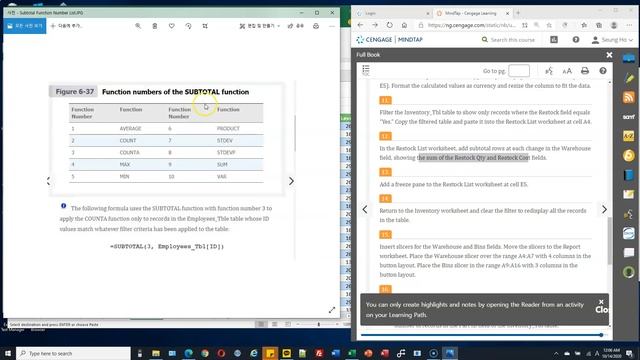Open the highlighter pen app in MindTap sidebar

[629, 78]
